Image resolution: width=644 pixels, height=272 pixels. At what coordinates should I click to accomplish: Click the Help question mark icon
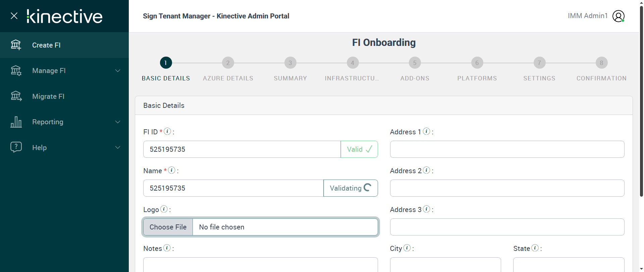coord(16,147)
